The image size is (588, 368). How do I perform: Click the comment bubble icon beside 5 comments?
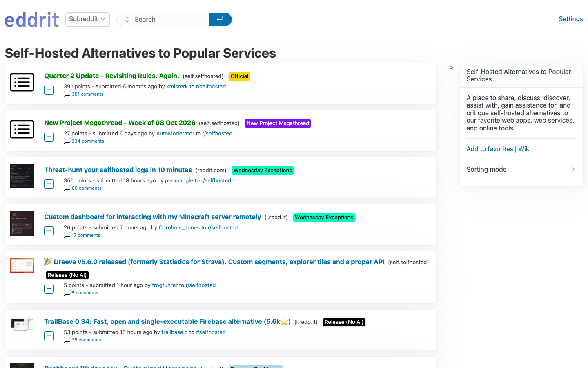click(67, 293)
